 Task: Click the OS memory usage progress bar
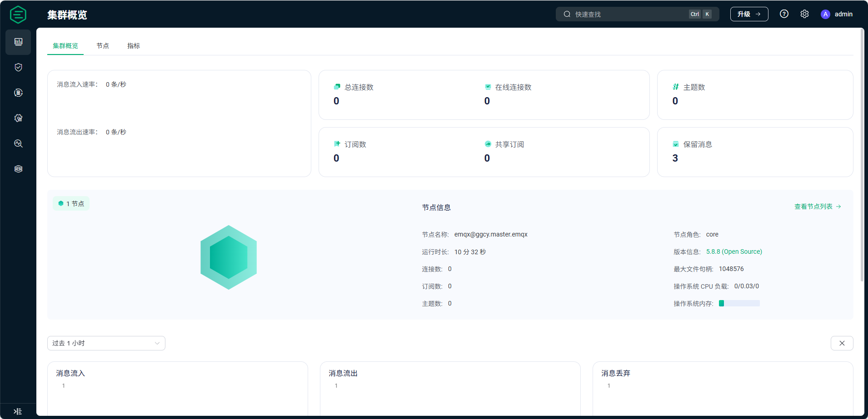click(x=739, y=303)
